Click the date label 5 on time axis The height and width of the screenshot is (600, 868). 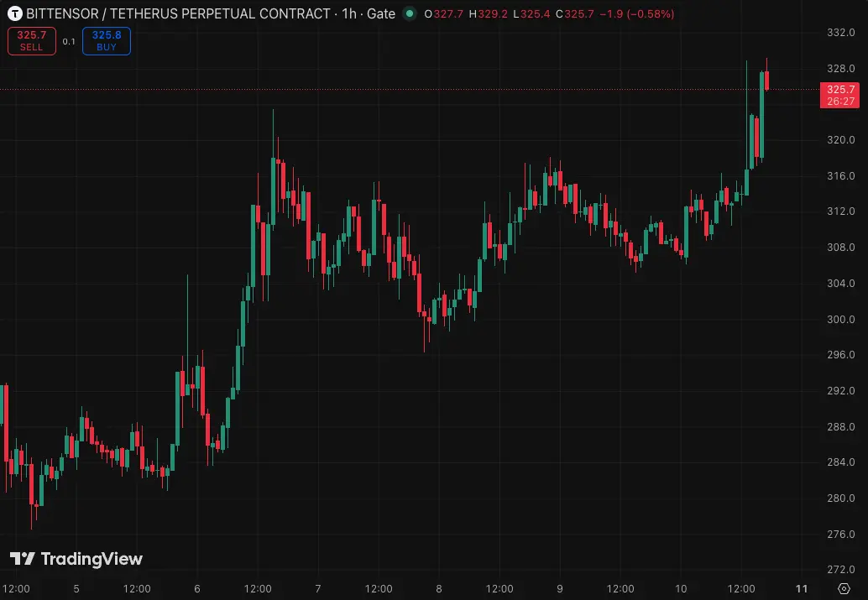tap(76, 589)
